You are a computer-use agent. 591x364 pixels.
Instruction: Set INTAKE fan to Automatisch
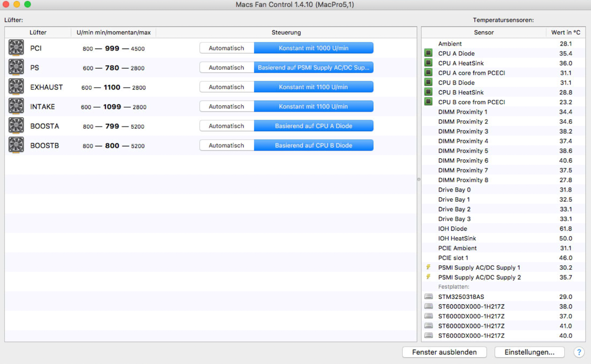coord(227,106)
